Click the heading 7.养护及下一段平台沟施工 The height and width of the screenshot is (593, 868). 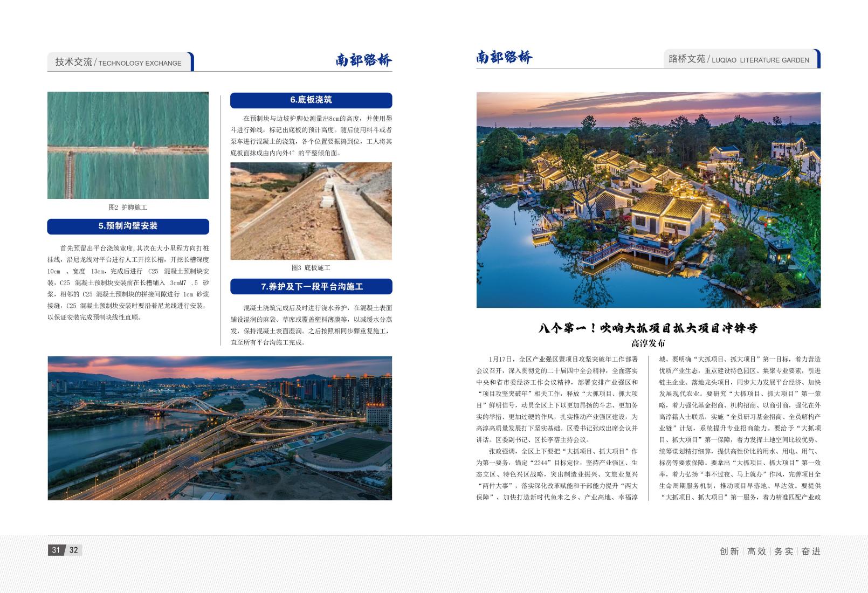click(311, 286)
